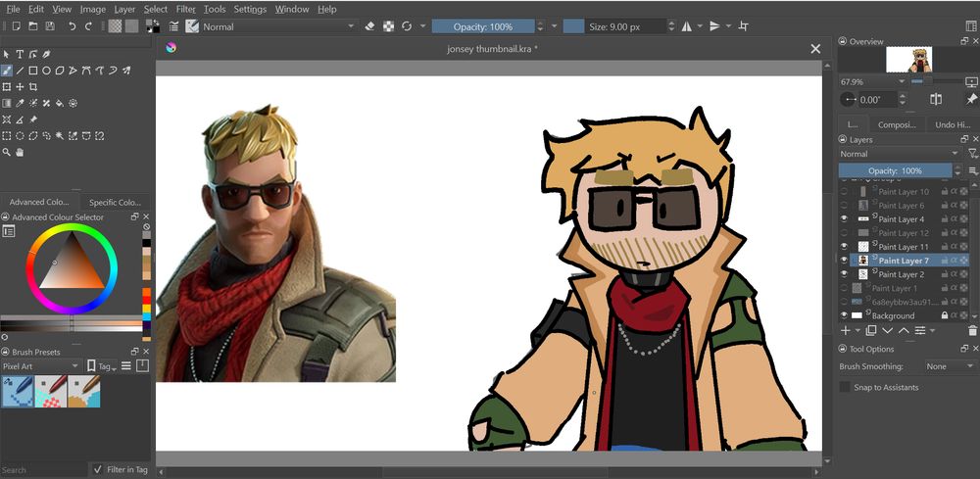Select the Ellipse shape tool
The height and width of the screenshot is (479, 980).
[46, 71]
